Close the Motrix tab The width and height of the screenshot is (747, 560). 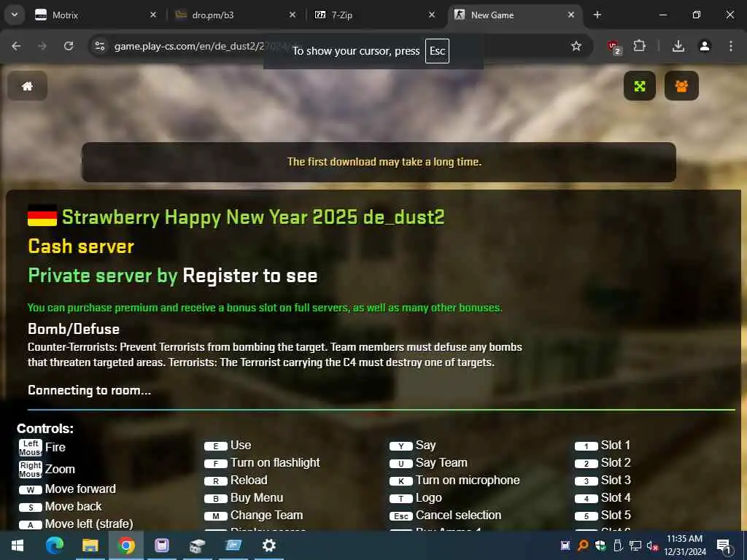153,15
